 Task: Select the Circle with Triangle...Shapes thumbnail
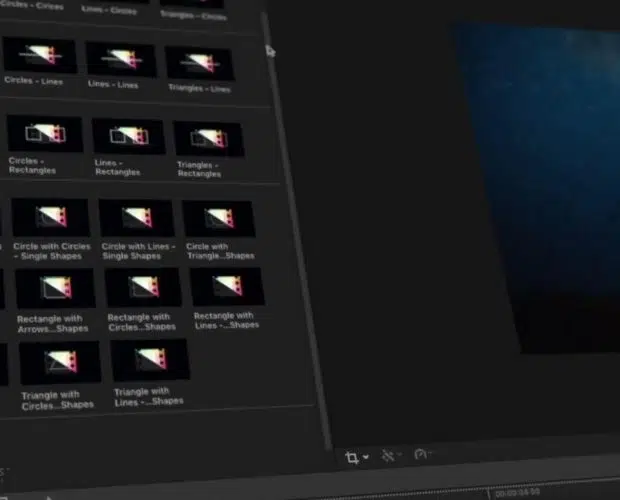click(x=219, y=219)
